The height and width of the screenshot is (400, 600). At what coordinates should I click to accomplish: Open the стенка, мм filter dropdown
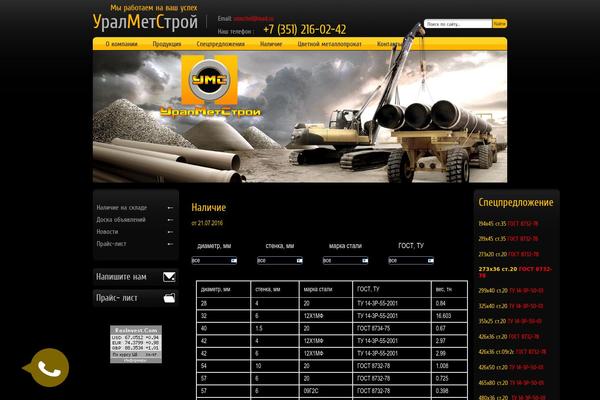click(280, 261)
